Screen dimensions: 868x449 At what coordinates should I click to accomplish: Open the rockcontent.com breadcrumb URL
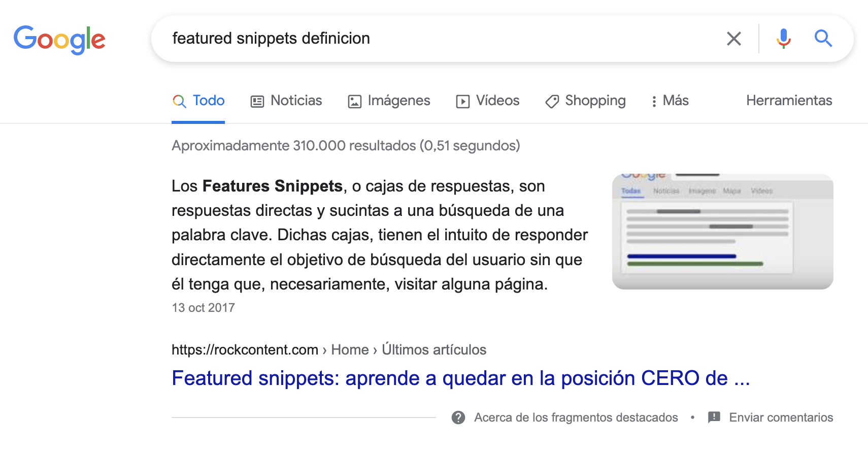329,349
